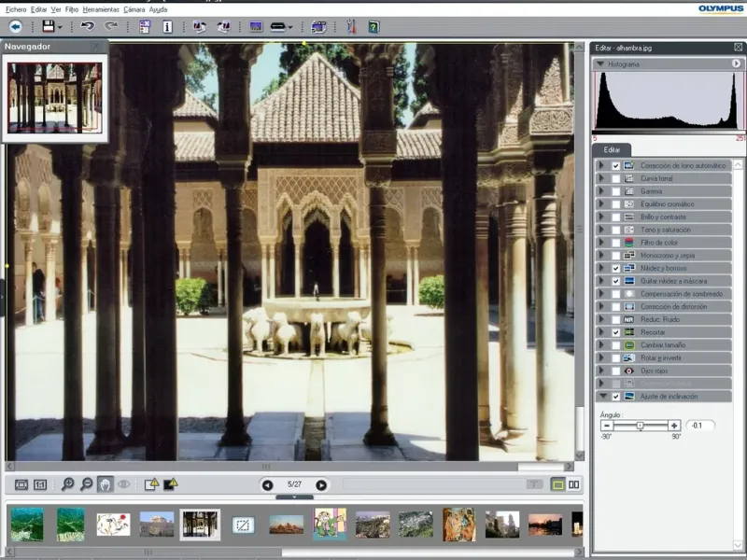Click the Ángulo slider handle

tap(640, 426)
